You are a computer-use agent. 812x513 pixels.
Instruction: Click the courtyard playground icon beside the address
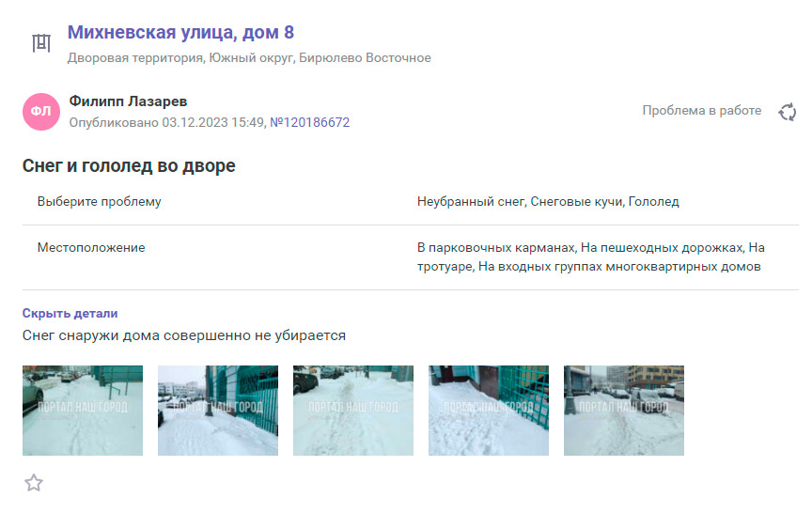(40, 43)
